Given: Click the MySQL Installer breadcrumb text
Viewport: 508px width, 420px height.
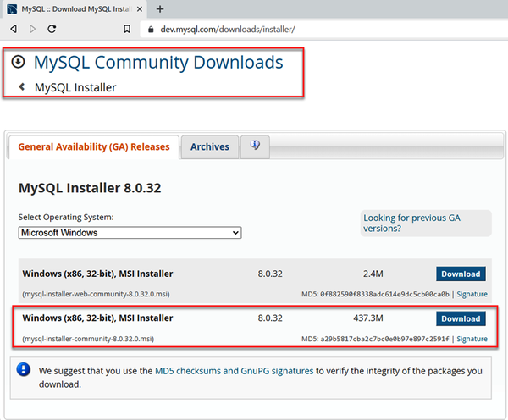Looking at the screenshot, I should pos(75,87).
